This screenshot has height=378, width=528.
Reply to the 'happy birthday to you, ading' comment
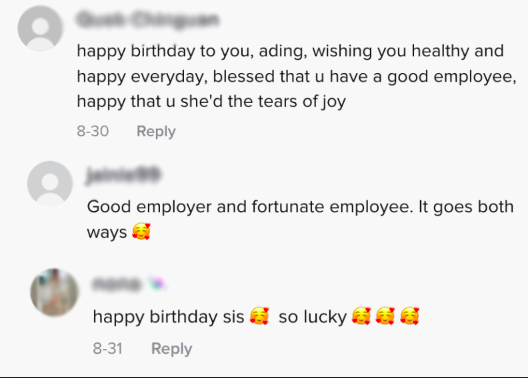coord(156,131)
